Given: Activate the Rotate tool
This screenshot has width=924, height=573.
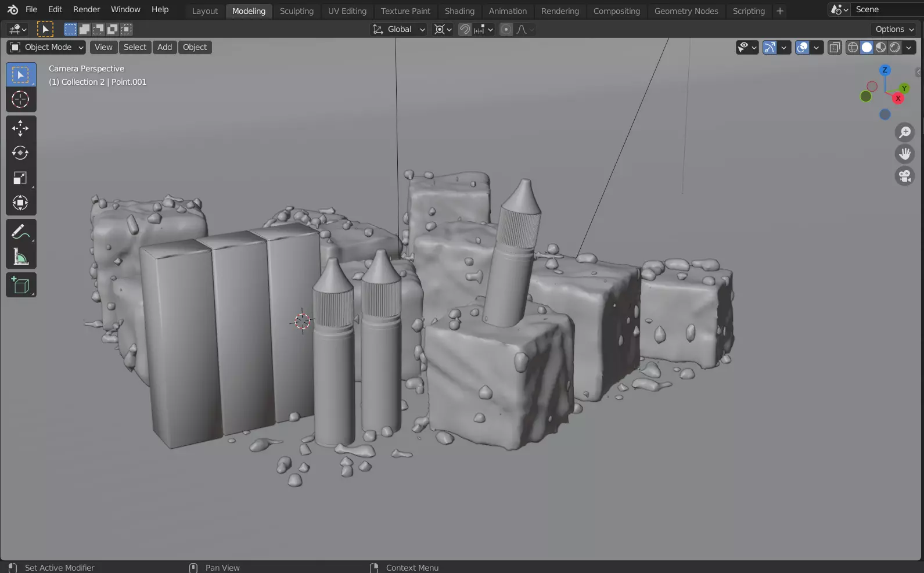Looking at the screenshot, I should point(20,153).
